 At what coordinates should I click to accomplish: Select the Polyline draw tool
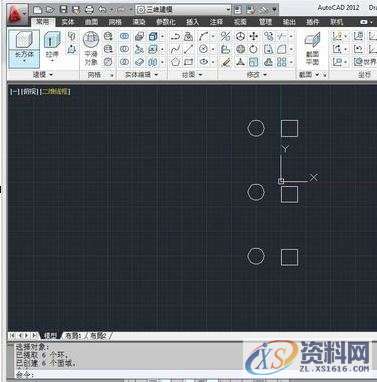click(x=176, y=36)
